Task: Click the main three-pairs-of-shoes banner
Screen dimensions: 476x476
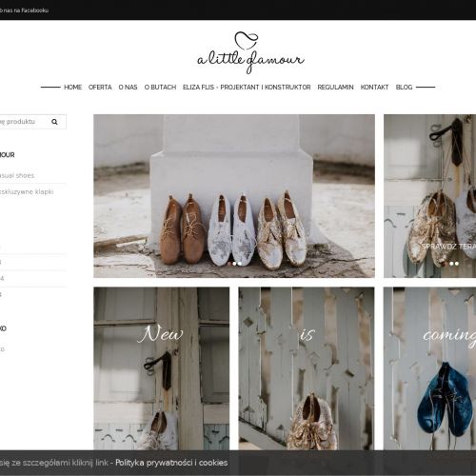Action: click(234, 196)
